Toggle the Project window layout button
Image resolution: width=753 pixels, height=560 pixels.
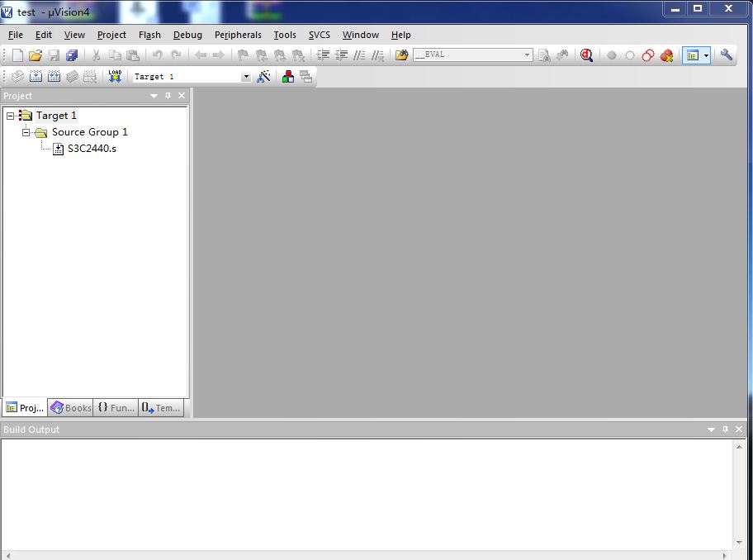coord(692,55)
